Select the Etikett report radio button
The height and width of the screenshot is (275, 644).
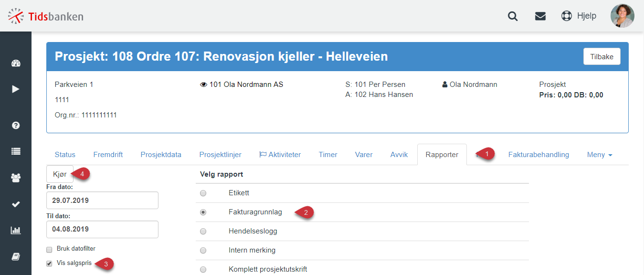coord(203,193)
